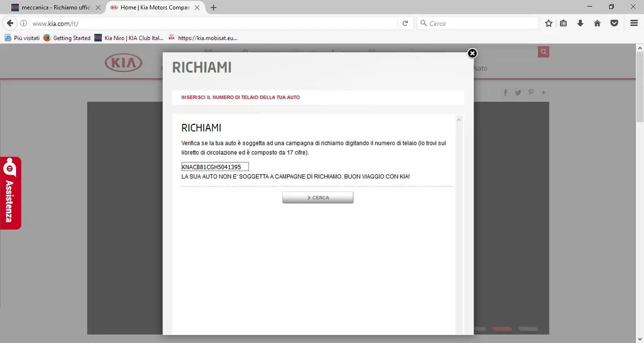Click the 'LA SUA AUTO NON E' SOGGETTA' message
Image resolution: width=644 pixels, height=343 pixels.
tap(296, 176)
